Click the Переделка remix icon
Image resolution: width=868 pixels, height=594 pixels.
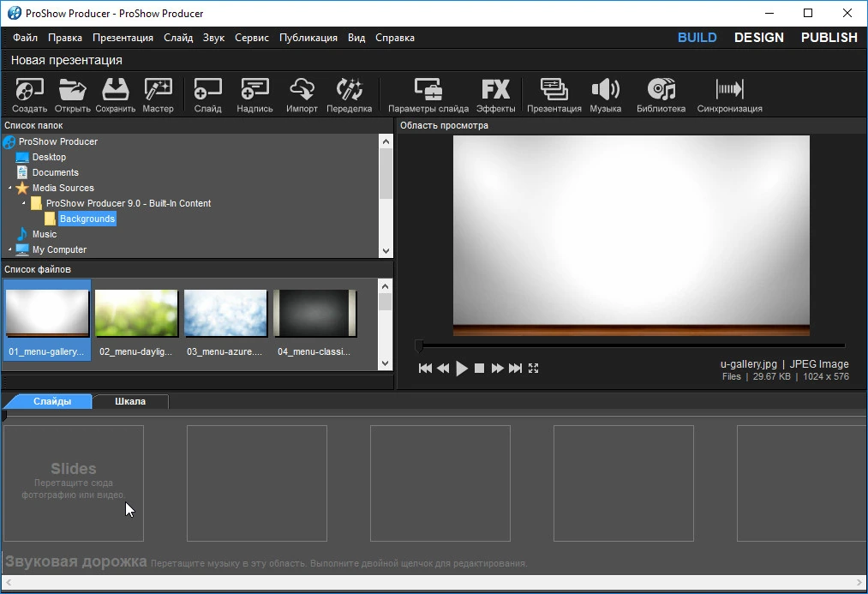click(349, 95)
